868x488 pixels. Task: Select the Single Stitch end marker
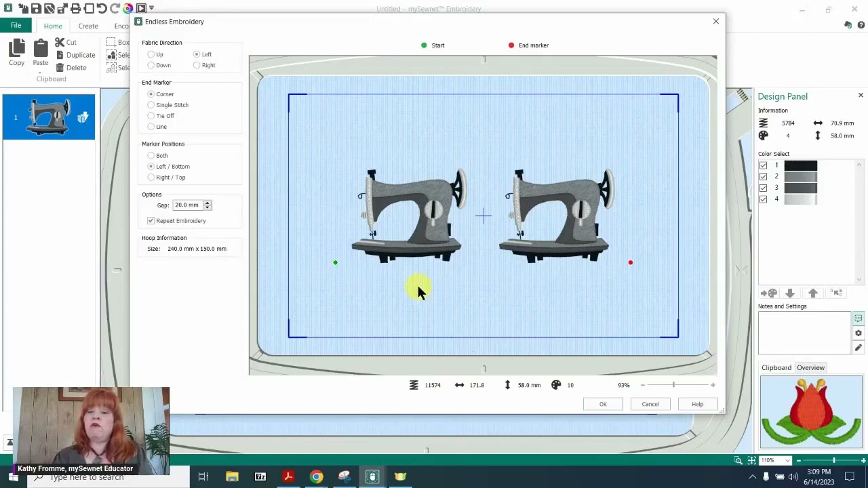[151, 105]
